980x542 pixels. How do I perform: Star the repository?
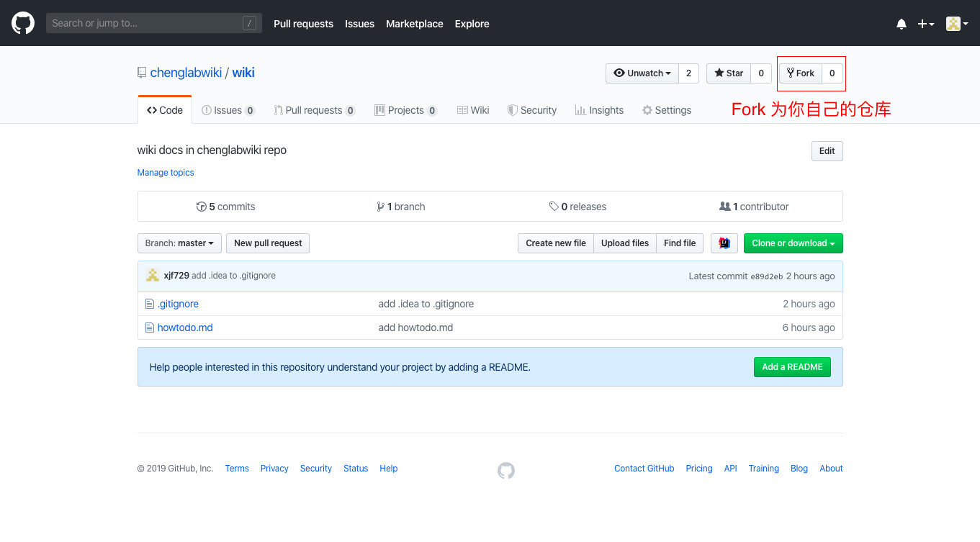click(729, 73)
